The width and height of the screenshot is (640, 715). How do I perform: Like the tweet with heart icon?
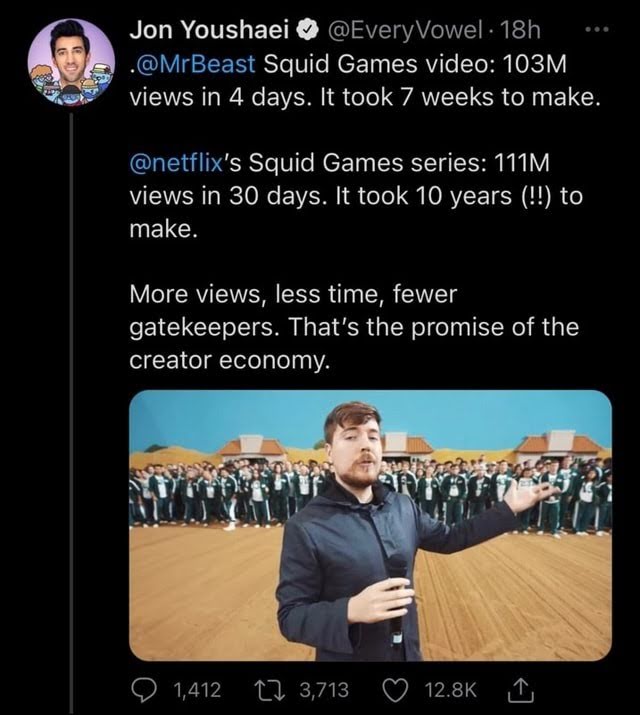point(396,689)
